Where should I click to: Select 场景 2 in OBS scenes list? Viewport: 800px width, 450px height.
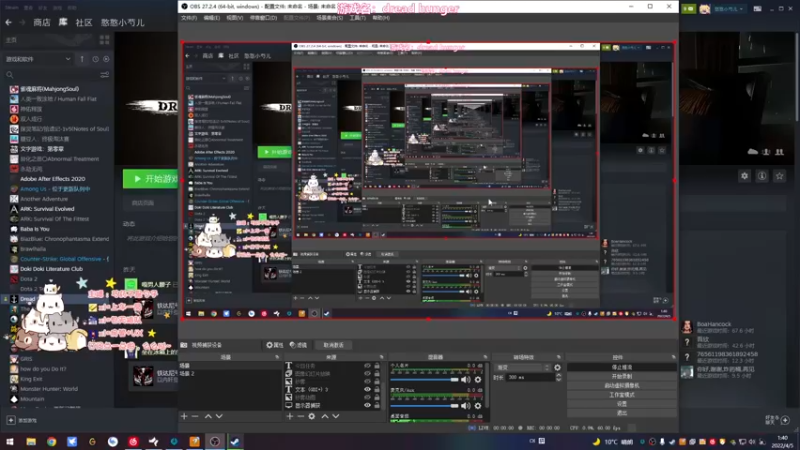(x=231, y=374)
